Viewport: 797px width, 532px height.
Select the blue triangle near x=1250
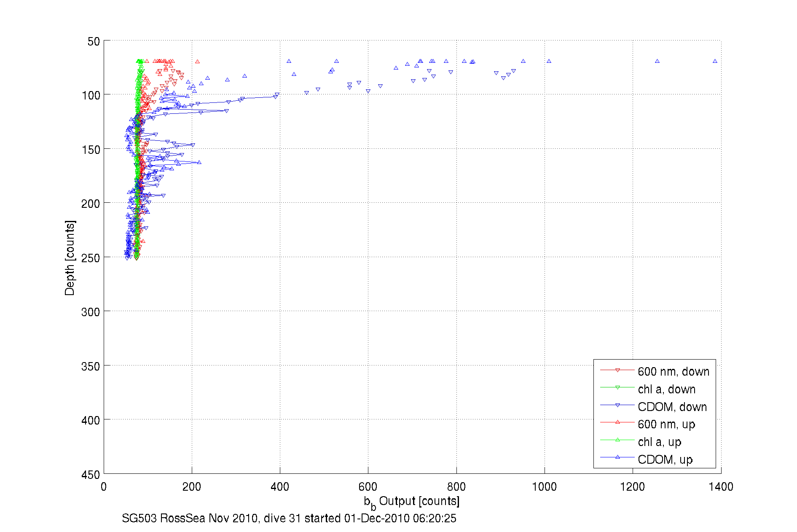(657, 62)
